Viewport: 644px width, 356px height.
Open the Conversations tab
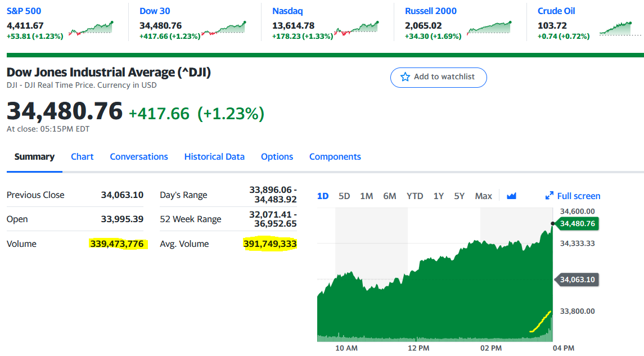(139, 157)
